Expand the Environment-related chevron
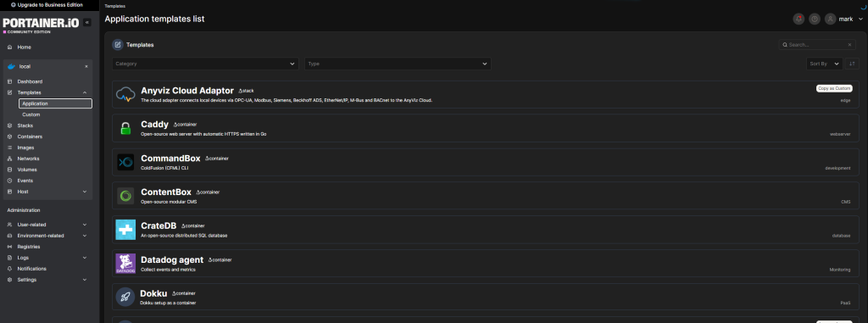This screenshot has width=868, height=323. 85,236
